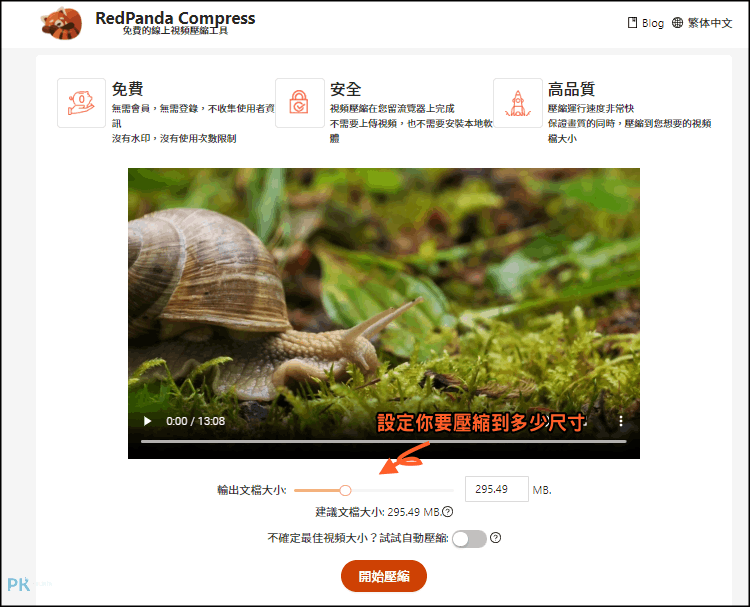
Task: Click the snail video preview
Action: pyautogui.click(x=384, y=313)
